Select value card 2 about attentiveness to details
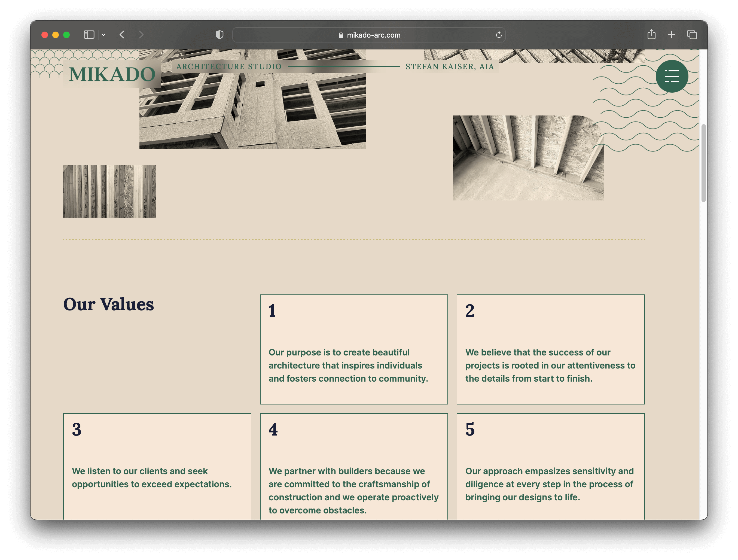The height and width of the screenshot is (560, 738). [x=550, y=349]
